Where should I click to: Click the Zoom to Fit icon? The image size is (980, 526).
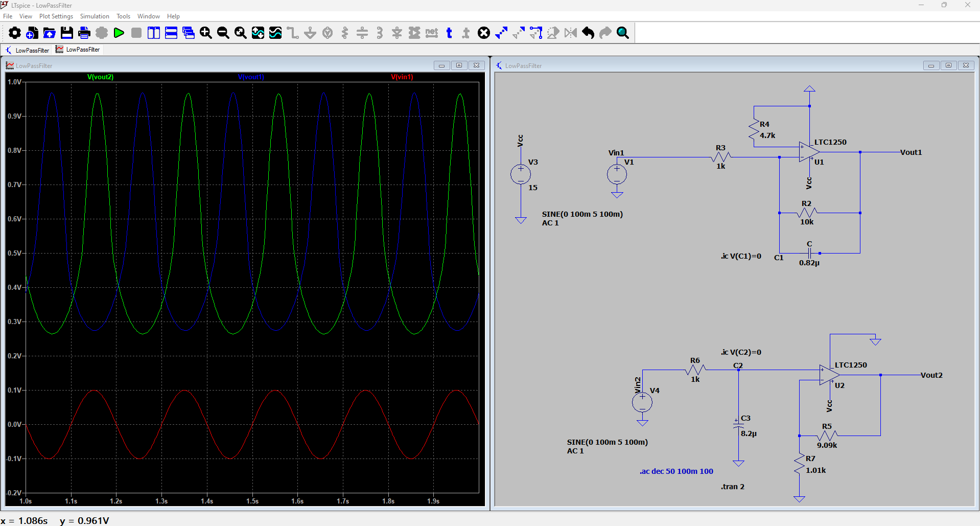click(x=241, y=33)
